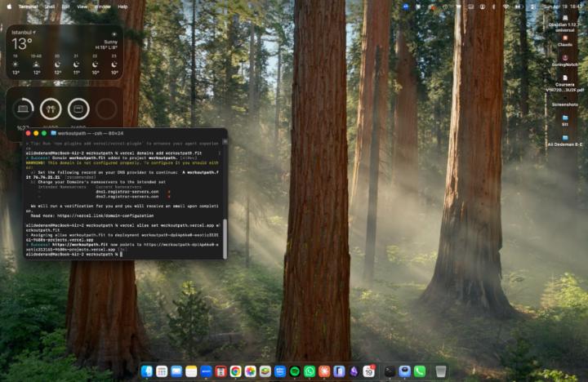The height and width of the screenshot is (382, 588).
Task: Open the View menu
Action: point(82,7)
